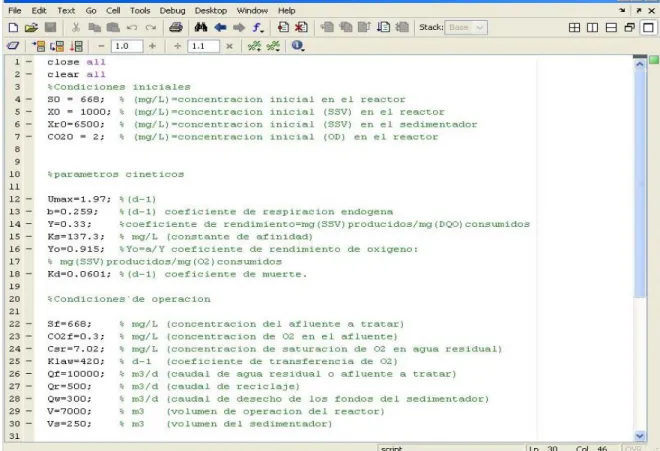Open the Debug menu

click(x=173, y=11)
